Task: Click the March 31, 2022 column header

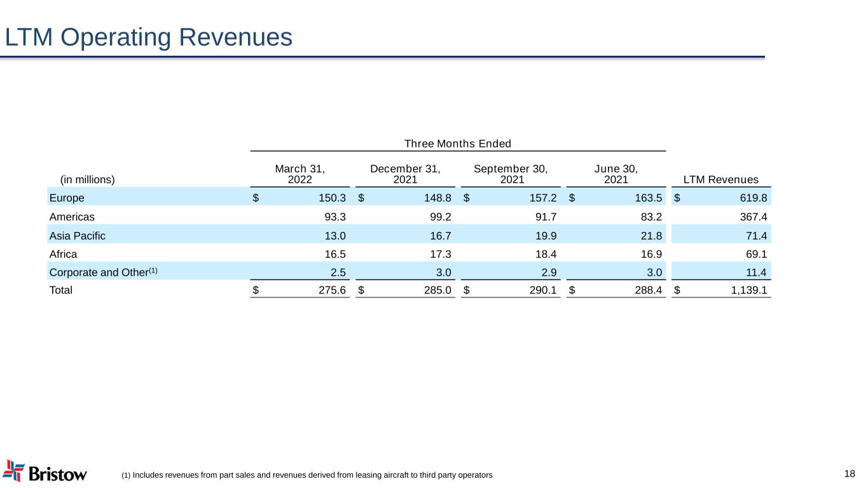Action: tap(300, 173)
